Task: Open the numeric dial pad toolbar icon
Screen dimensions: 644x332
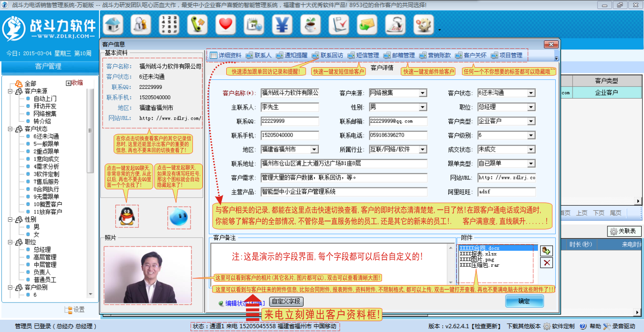Action: [169, 24]
